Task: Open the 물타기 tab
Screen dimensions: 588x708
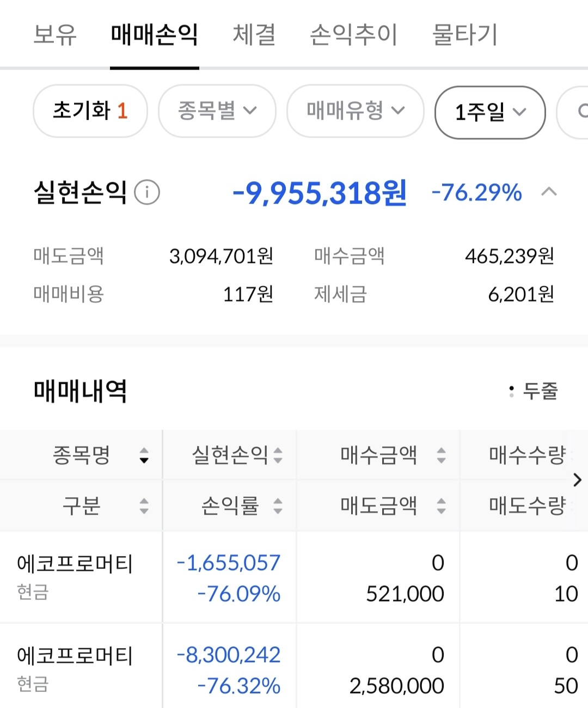Action: [464, 35]
